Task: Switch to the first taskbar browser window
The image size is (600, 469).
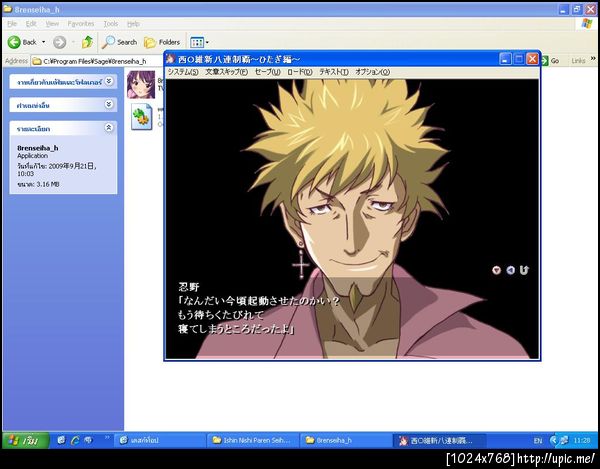Action: pyautogui.click(x=160, y=441)
